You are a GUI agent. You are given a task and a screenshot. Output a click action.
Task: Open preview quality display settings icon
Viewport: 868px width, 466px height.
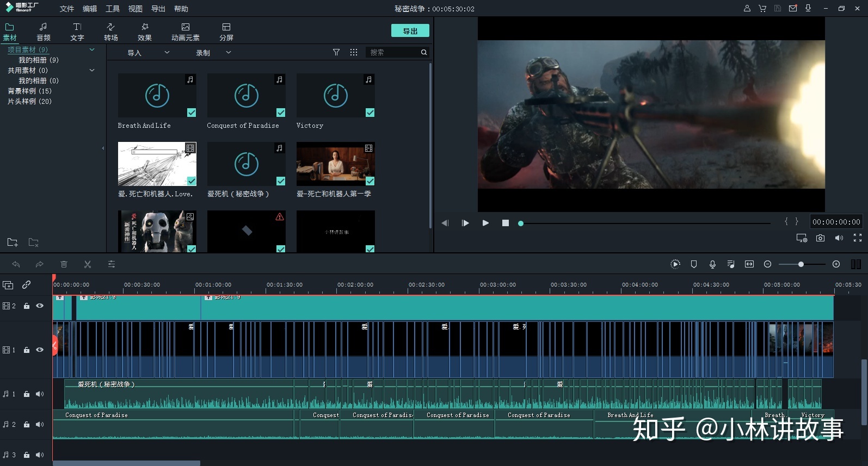[802, 238]
